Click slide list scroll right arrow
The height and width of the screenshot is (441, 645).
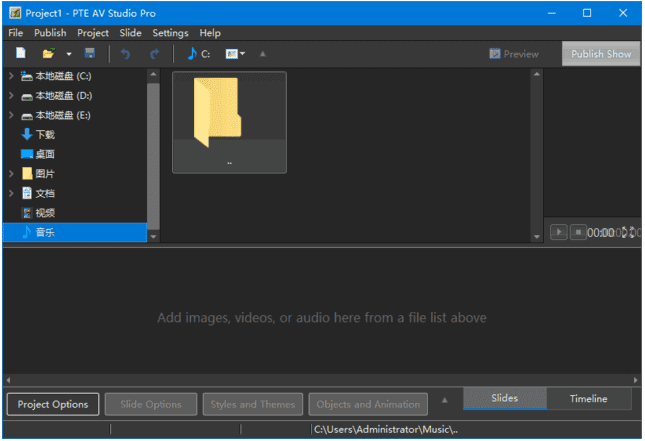[636, 380]
